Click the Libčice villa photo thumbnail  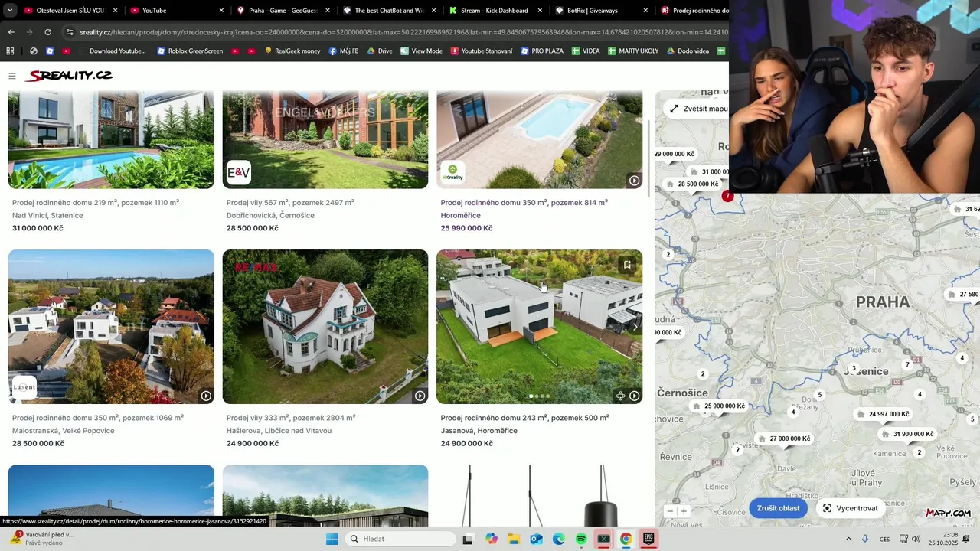(x=325, y=327)
